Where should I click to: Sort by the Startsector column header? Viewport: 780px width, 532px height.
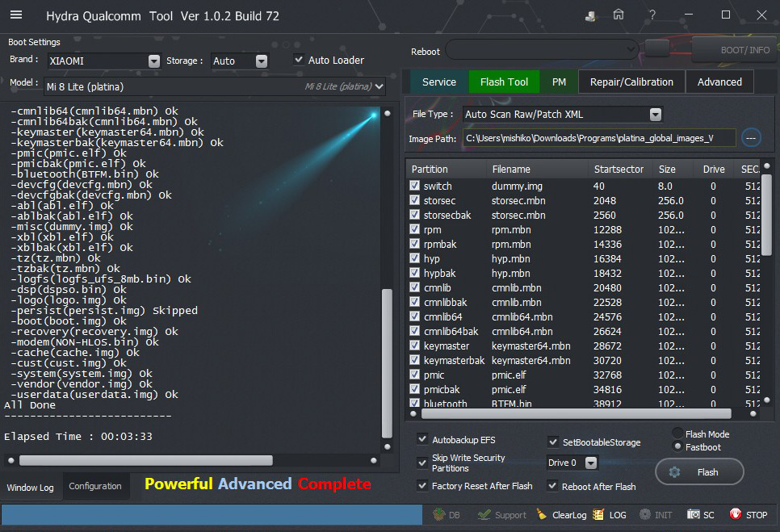pos(619,169)
